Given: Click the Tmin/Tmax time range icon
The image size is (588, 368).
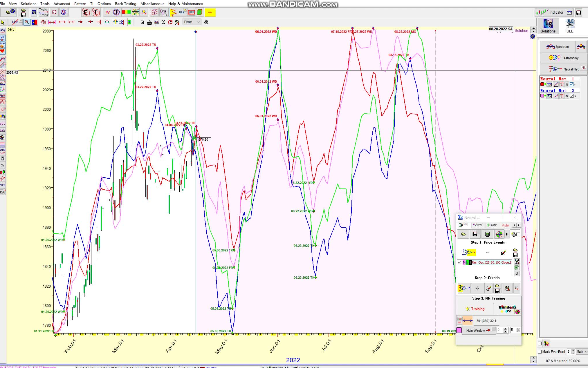Looking at the screenshot, I should pos(44,12).
